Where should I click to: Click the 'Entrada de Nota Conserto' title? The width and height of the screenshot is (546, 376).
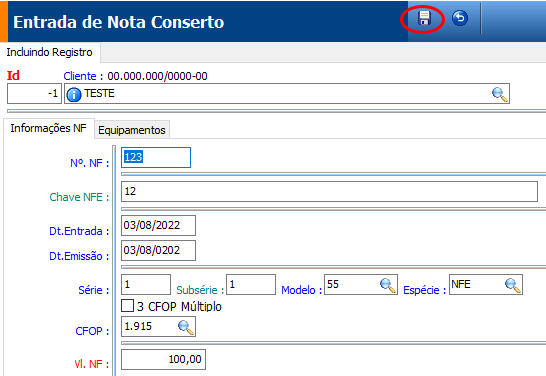tap(119, 22)
